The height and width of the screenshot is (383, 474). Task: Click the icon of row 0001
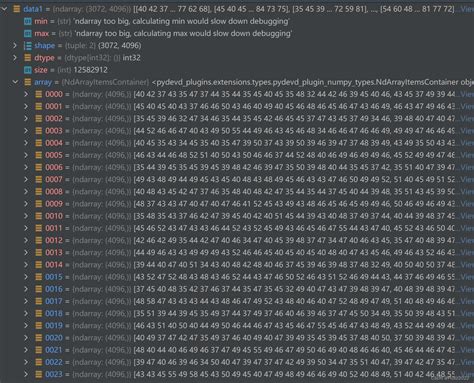(39, 106)
